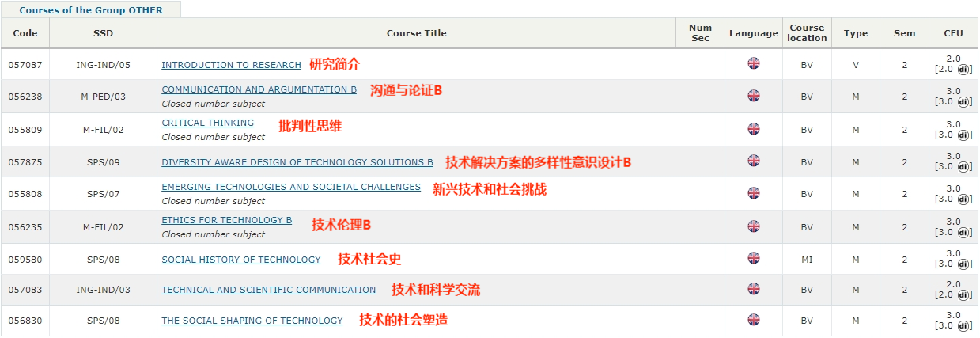Select the Courses of the Group OTHER tab
Viewport: 980px width, 338px height.
91,10
